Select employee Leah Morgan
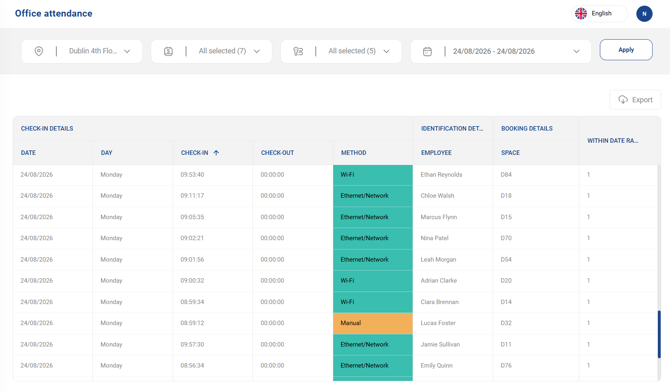 438,259
